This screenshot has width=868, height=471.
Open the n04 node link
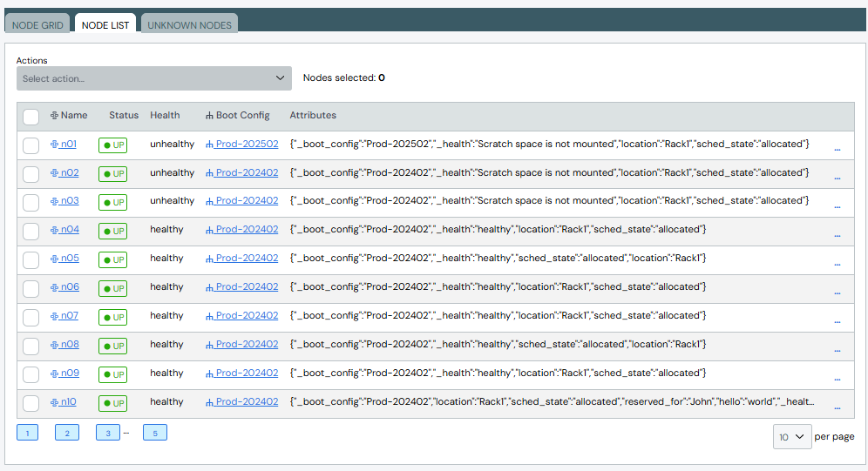click(69, 230)
